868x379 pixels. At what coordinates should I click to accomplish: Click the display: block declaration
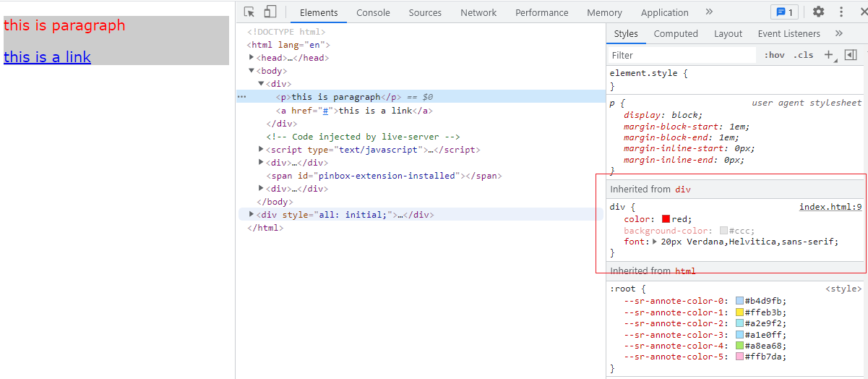click(663, 115)
